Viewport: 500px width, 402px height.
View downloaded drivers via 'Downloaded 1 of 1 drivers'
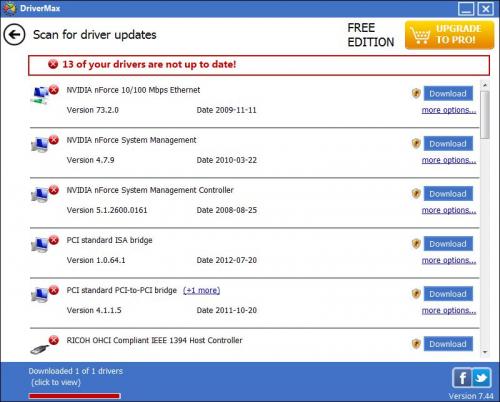point(76,371)
